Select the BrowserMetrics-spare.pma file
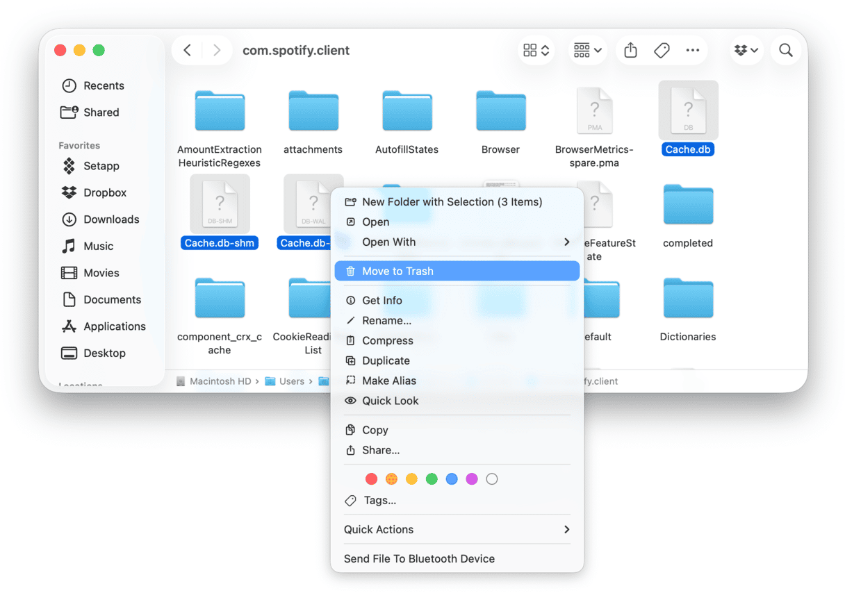Image resolution: width=845 pixels, height=616 pixels. 594,111
